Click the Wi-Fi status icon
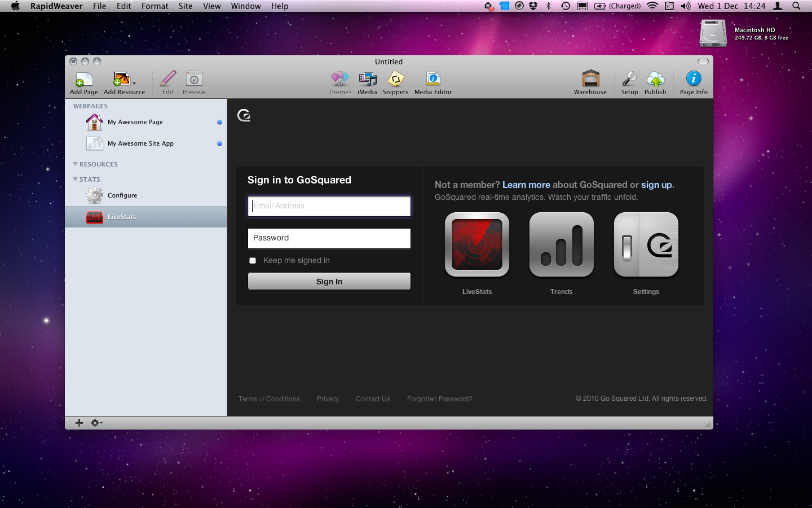The width and height of the screenshot is (812, 508). pyautogui.click(x=652, y=6)
